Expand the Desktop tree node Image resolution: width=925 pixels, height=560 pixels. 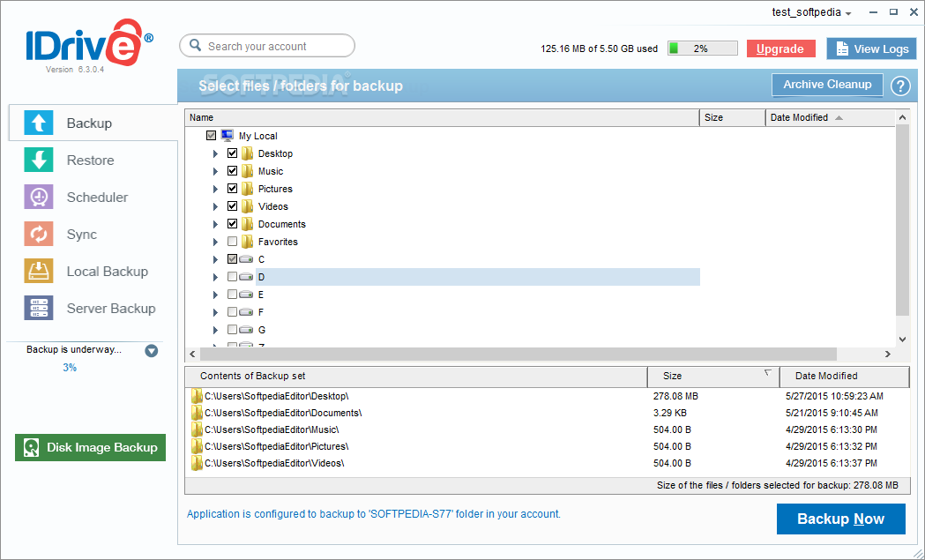(x=216, y=154)
